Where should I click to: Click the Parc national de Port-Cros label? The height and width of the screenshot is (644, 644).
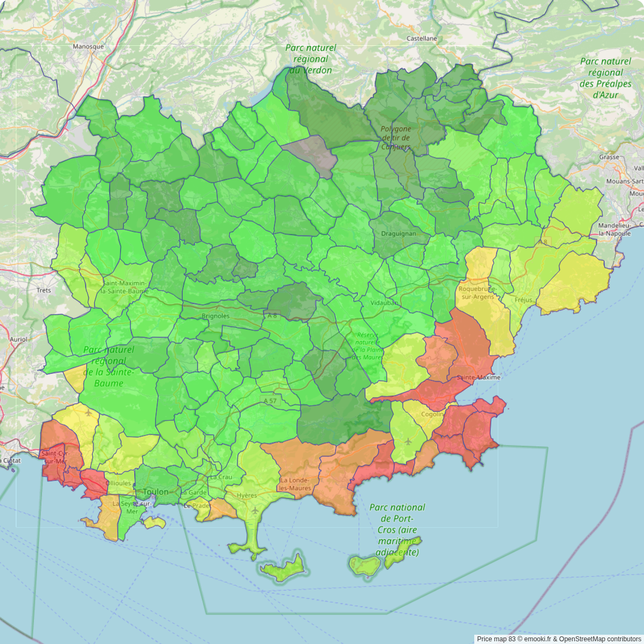point(397,529)
